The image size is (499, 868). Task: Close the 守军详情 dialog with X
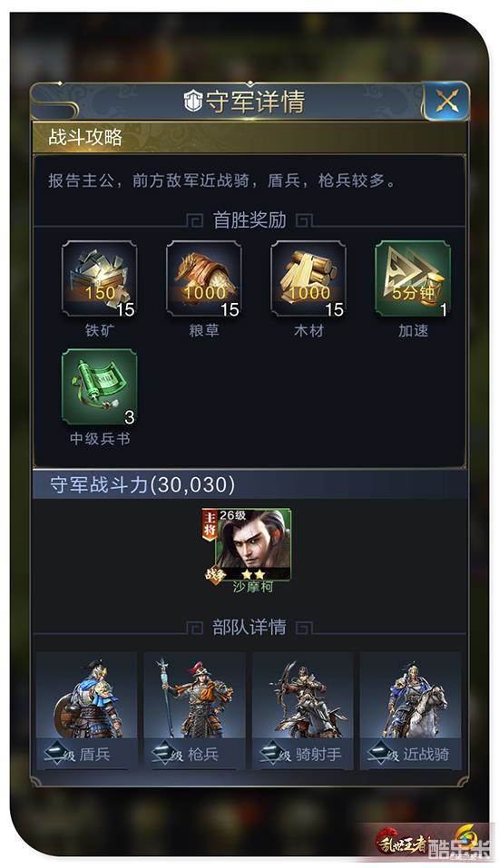445,101
